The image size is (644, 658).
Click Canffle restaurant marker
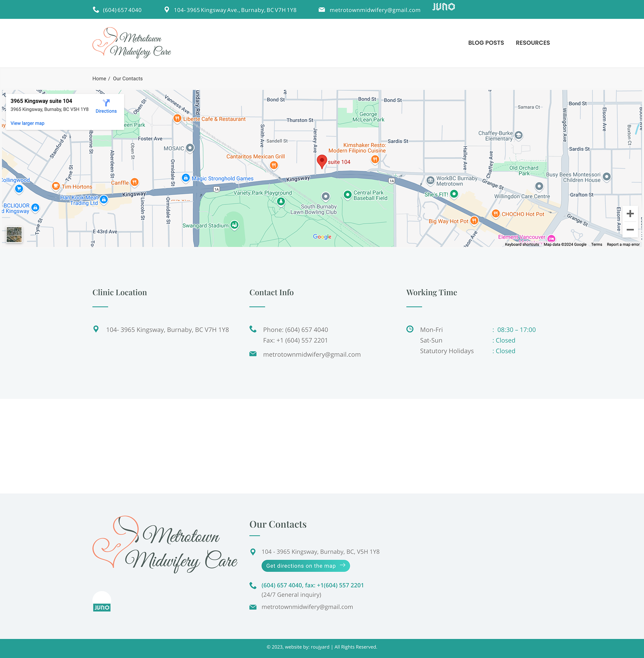coord(135,182)
